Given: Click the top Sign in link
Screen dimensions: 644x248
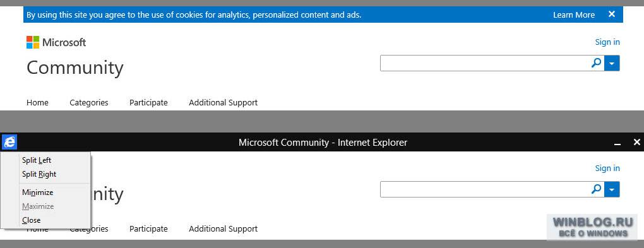Looking at the screenshot, I should [607, 42].
